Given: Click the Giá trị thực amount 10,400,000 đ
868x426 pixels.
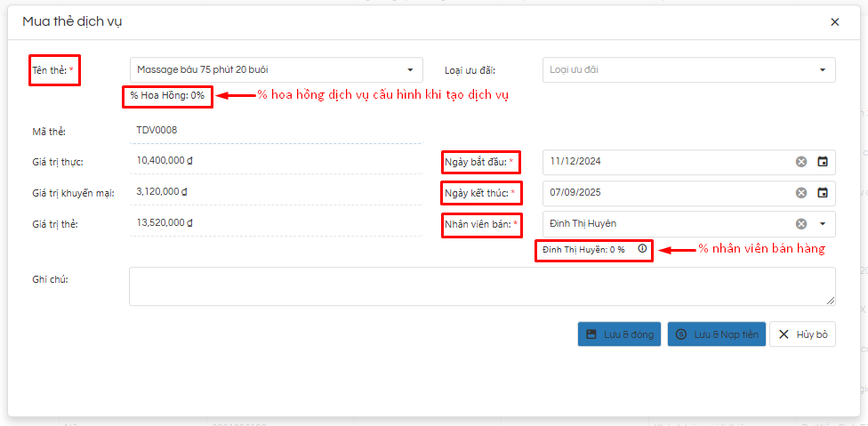Looking at the screenshot, I should (x=165, y=161).
